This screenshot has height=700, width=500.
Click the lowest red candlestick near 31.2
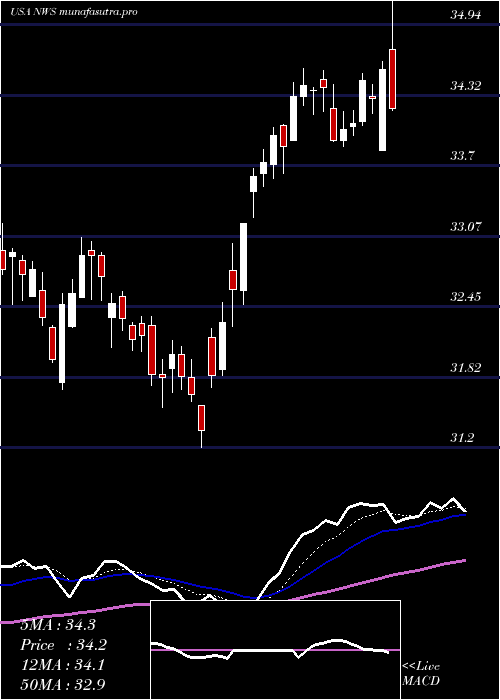[x=202, y=418]
